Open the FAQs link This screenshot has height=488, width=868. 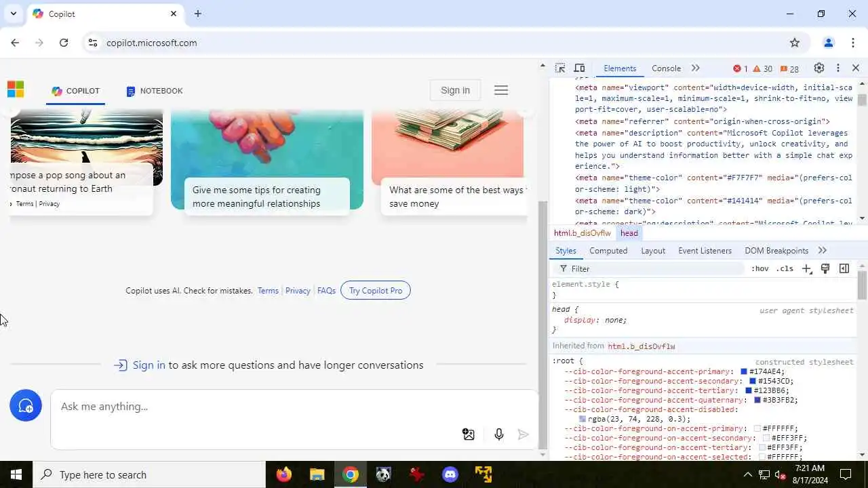pos(326,291)
